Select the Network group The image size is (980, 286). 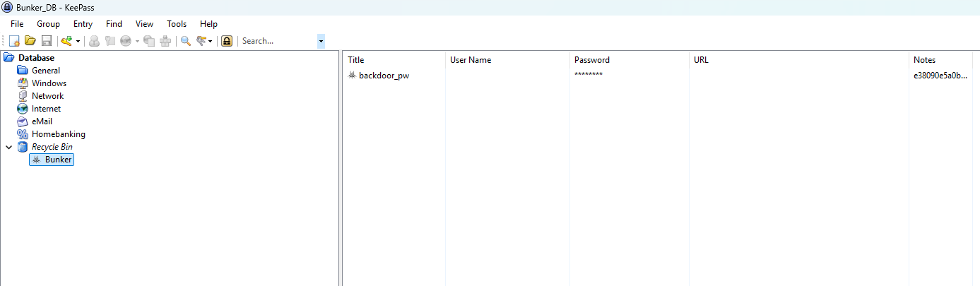coord(47,96)
